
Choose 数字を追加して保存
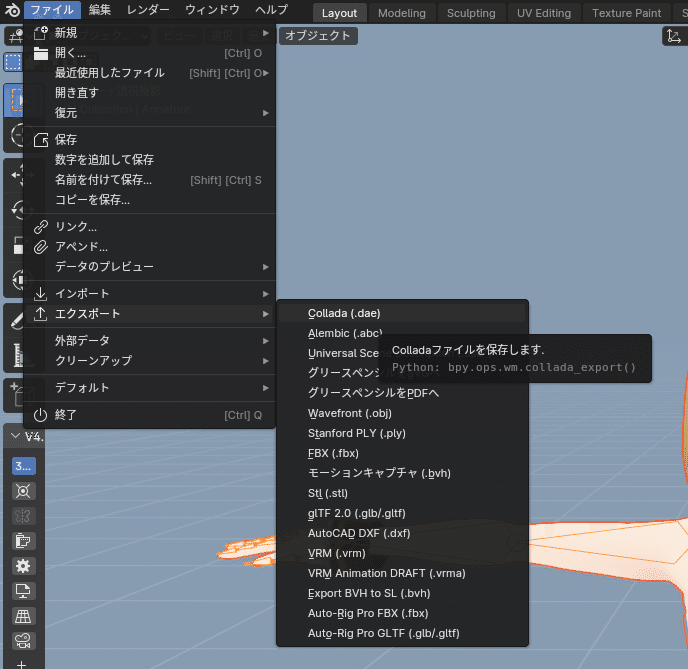(x=150, y=160)
